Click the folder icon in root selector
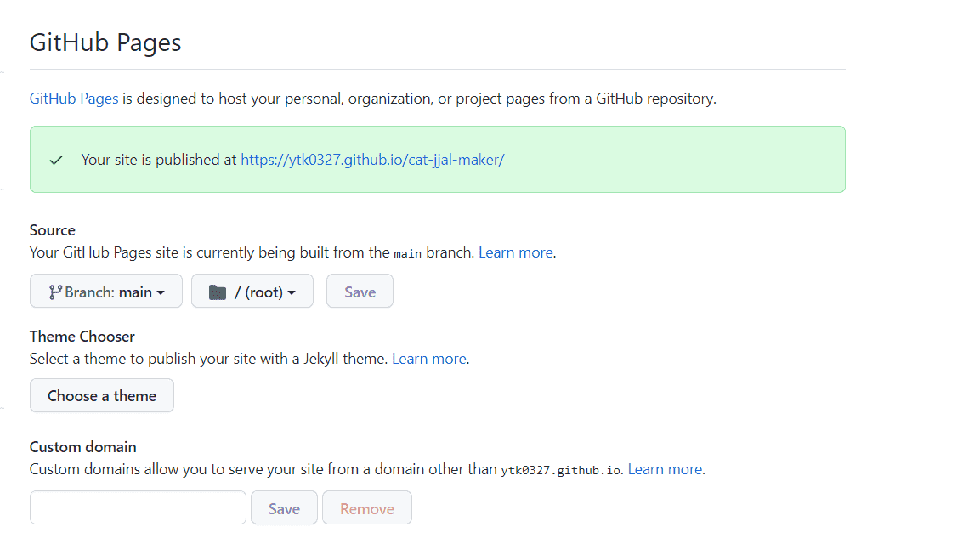The image size is (980, 555). pos(217,292)
